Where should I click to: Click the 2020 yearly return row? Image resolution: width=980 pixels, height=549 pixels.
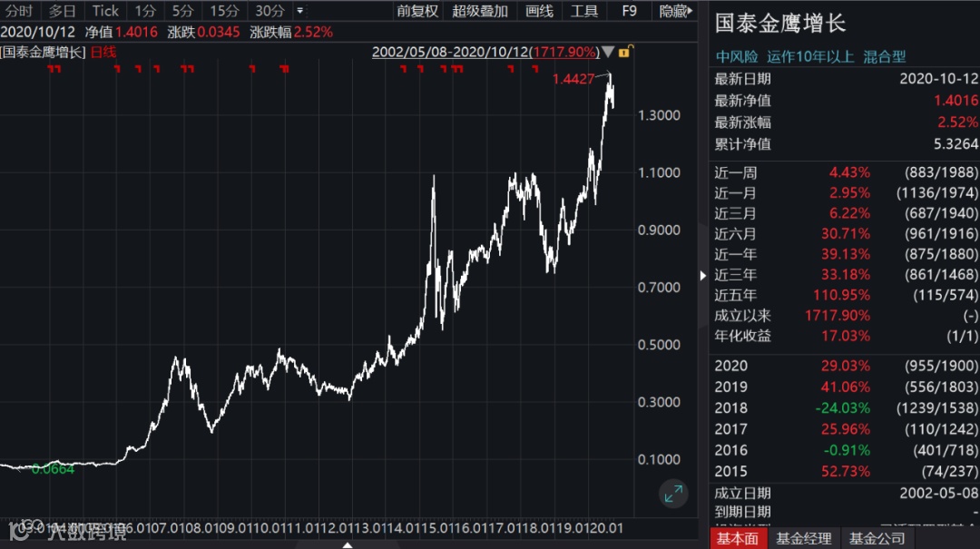pos(846,366)
